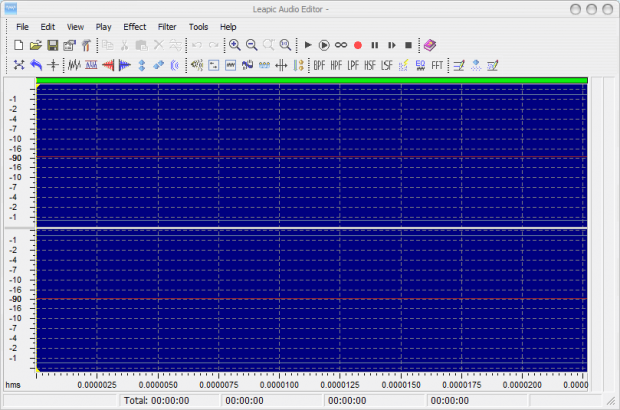Open the Filter menu

167,26
